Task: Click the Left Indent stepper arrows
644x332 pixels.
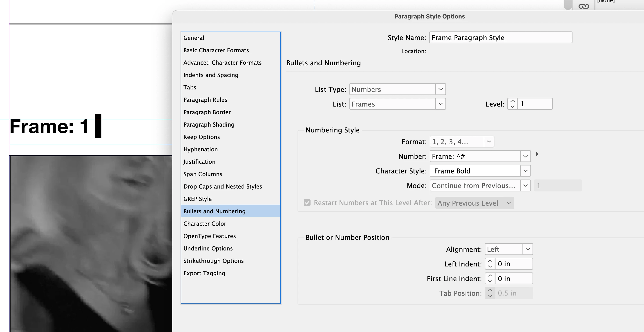Action: (490, 264)
